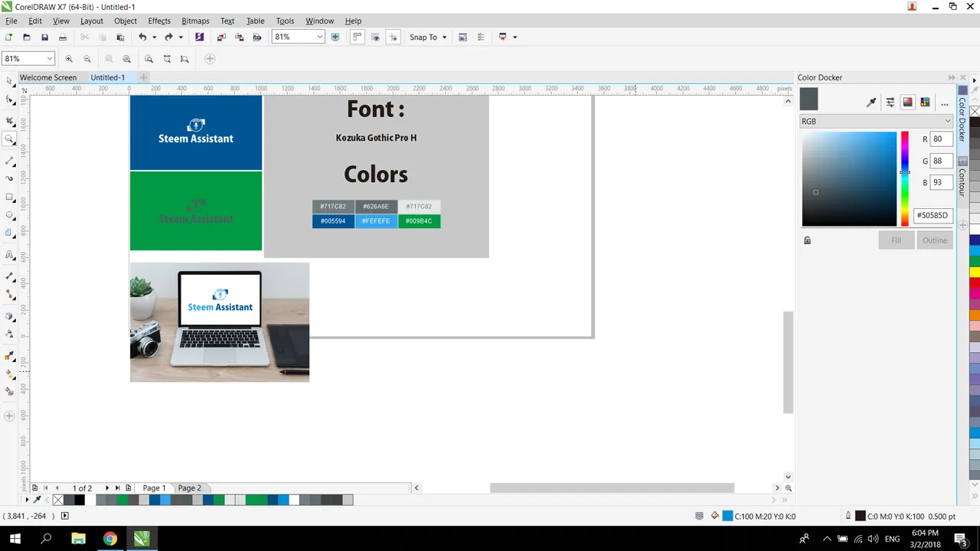Open the zoom level dropdown in the property bar
The image size is (980, 551).
(x=50, y=59)
